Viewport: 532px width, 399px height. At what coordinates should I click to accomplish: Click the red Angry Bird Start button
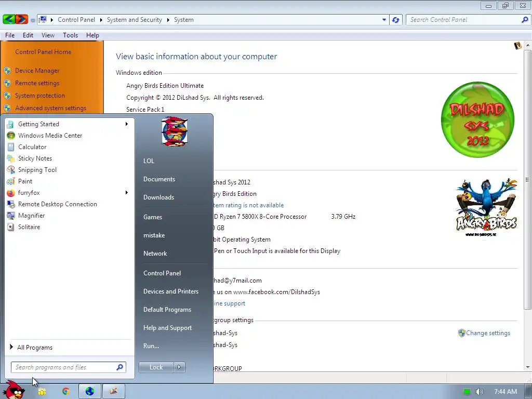14,391
